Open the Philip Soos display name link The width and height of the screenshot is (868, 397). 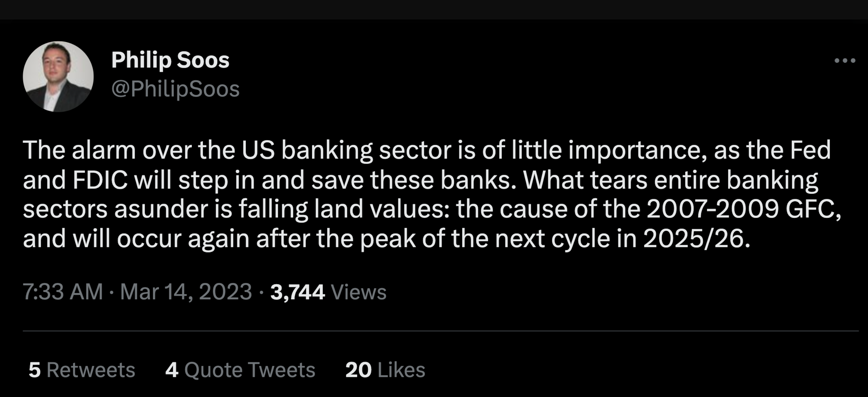pyautogui.click(x=170, y=60)
